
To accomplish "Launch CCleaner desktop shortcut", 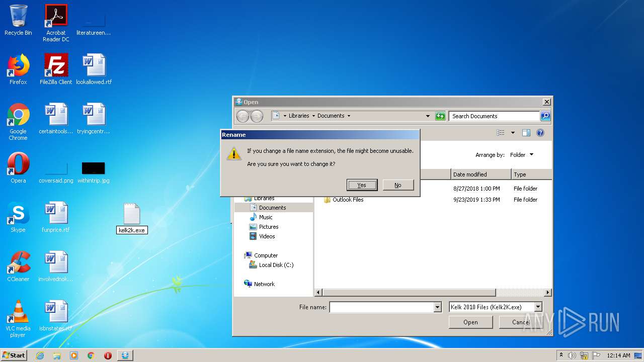I will [x=18, y=266].
